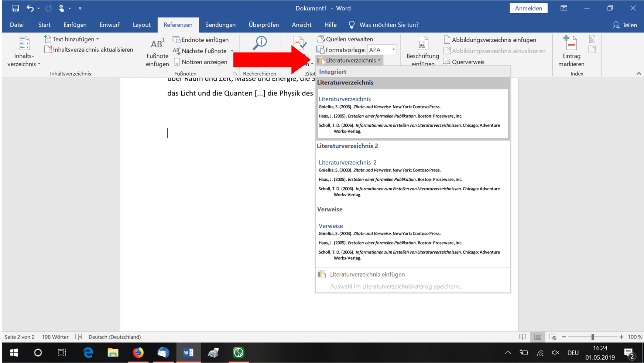Select print layout view button
644x363 pixels.
click(x=538, y=337)
